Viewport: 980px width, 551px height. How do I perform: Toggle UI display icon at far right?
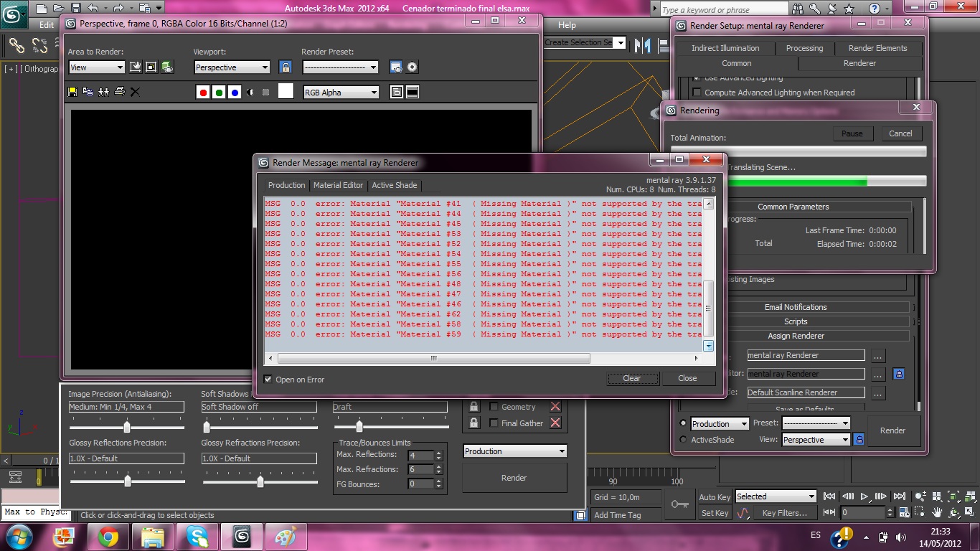pos(413,92)
